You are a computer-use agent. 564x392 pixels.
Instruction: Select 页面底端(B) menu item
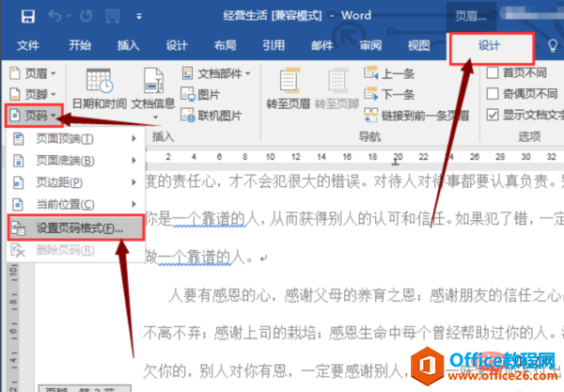pos(75,161)
